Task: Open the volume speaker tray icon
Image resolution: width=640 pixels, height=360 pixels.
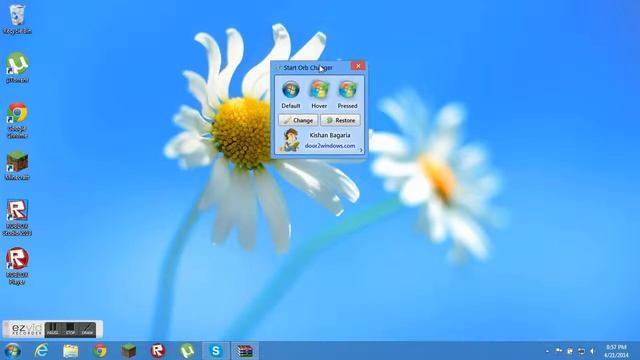Action: coord(592,351)
